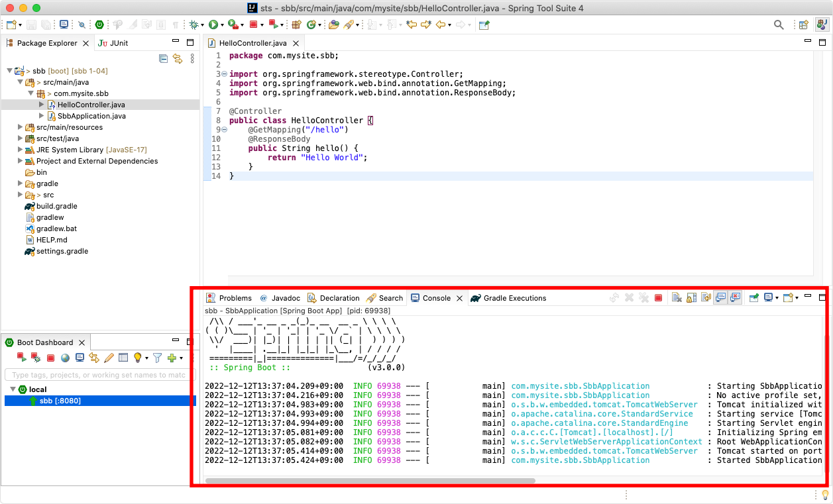
Task: Click the Open Perspective icon in top right
Action: coord(803,25)
